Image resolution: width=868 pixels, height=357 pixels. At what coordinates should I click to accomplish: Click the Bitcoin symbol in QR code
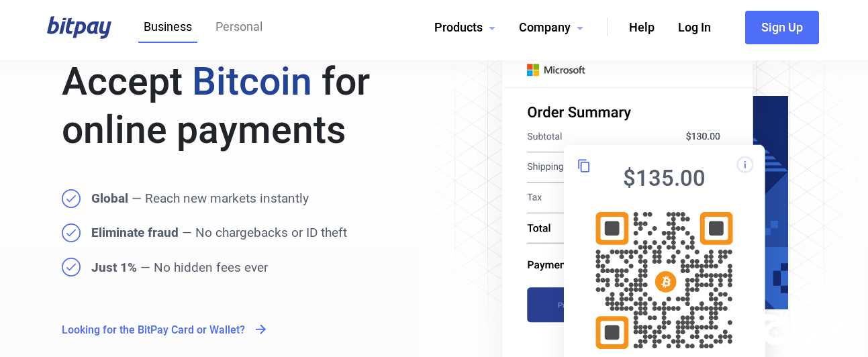[x=665, y=281]
